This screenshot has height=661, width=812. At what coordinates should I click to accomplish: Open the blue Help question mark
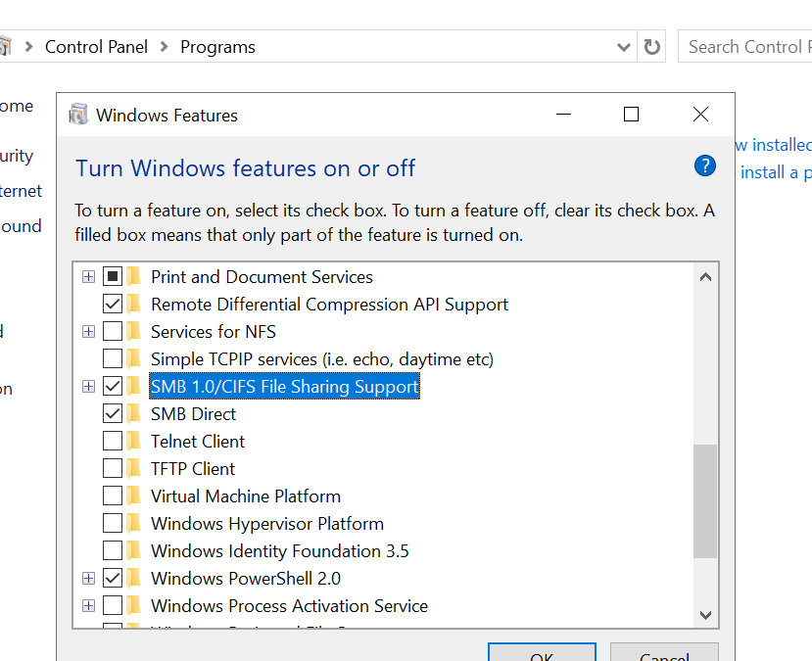click(x=704, y=165)
